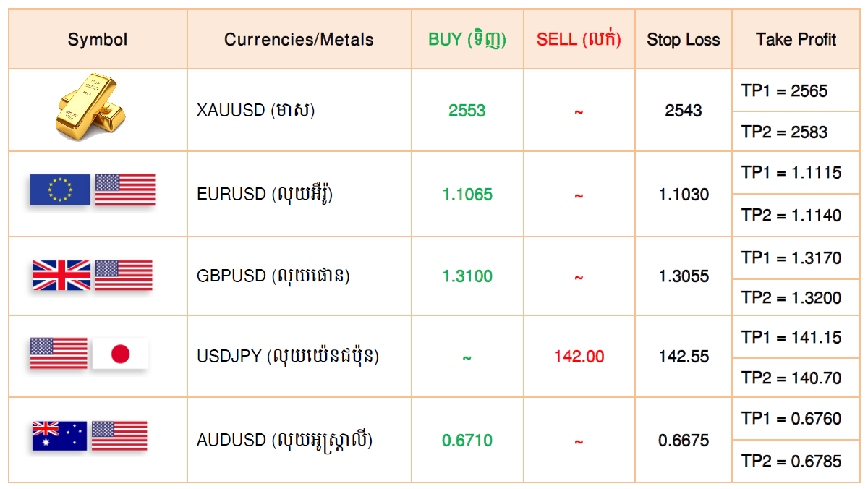Click the Take Profit header

pyautogui.click(x=796, y=39)
